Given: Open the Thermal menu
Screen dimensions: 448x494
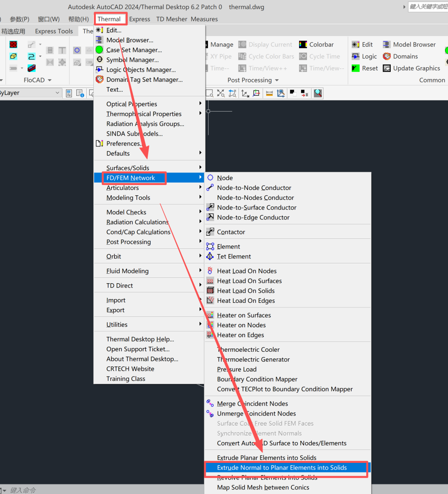Looking at the screenshot, I should click(x=109, y=19).
